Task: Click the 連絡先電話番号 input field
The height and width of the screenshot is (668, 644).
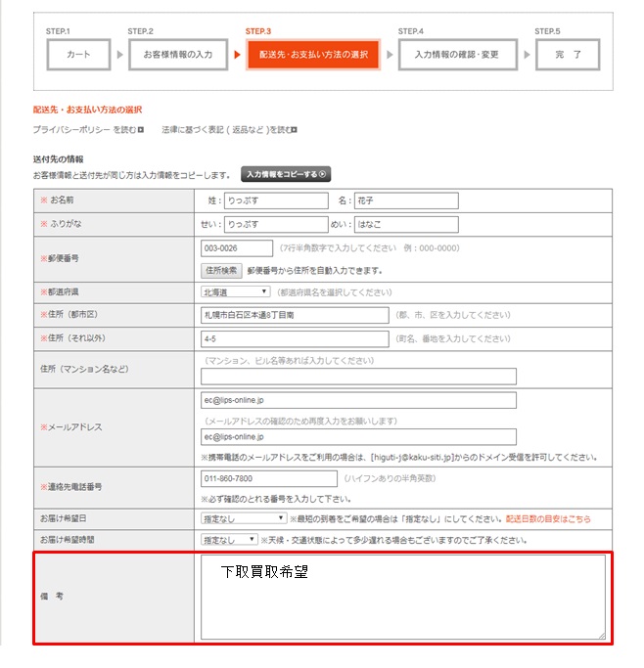Action: point(269,479)
